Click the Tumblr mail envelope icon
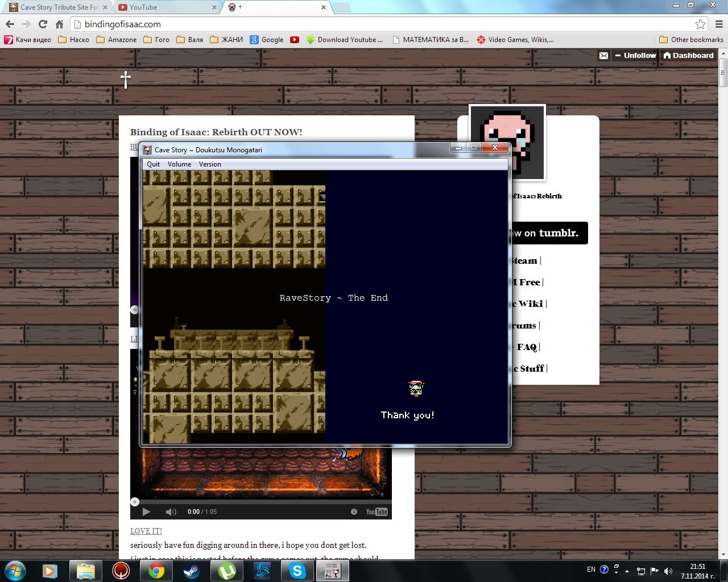Image resolution: width=728 pixels, height=582 pixels. (x=603, y=55)
